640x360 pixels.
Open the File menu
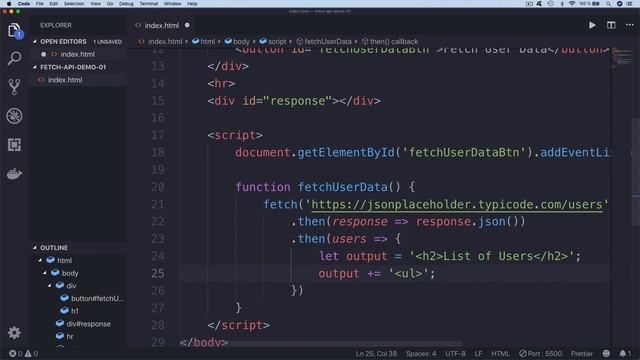tap(40, 4)
